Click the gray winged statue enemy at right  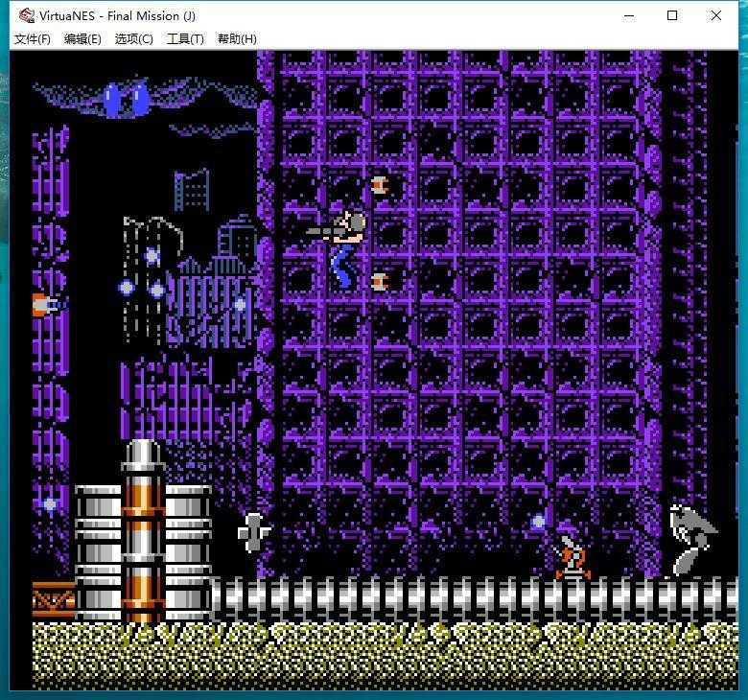click(691, 540)
